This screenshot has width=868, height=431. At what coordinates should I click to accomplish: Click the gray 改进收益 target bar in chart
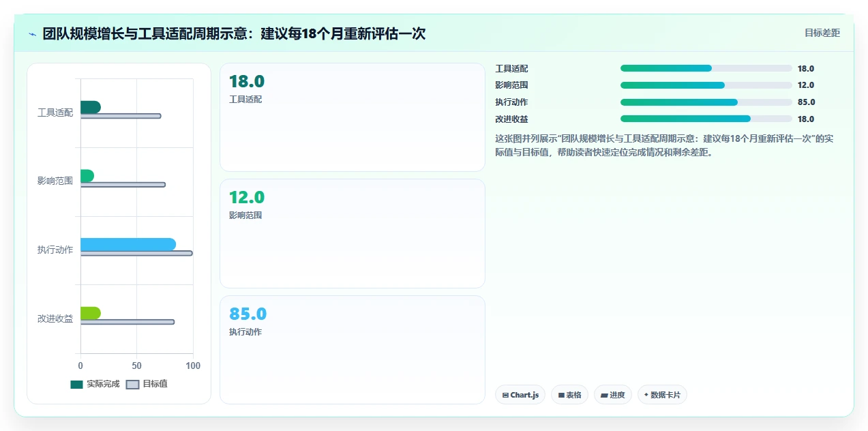[x=128, y=322]
